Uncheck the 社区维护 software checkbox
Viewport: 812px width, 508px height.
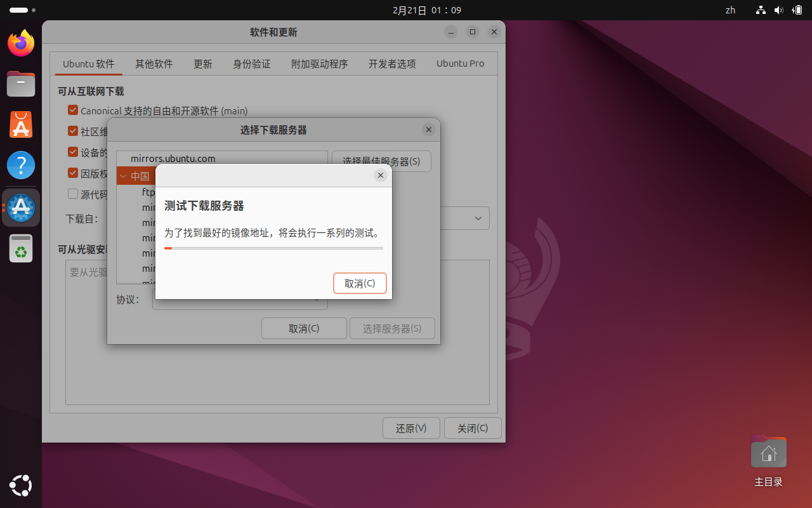tap(73, 131)
